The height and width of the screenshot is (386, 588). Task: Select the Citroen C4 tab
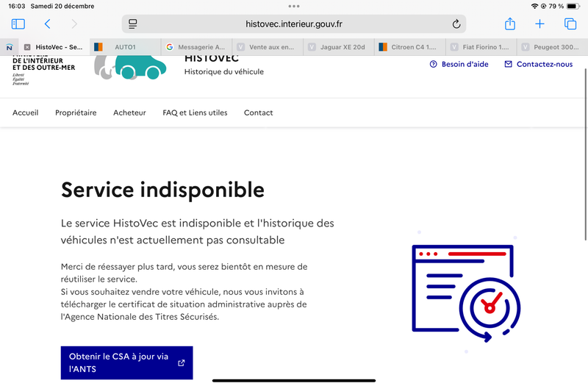pos(408,47)
